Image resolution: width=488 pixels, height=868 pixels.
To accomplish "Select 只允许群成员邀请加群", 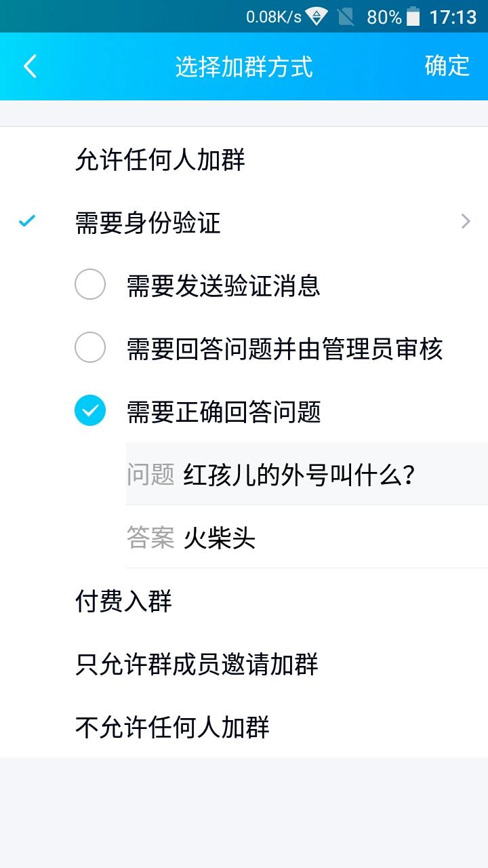I will click(244, 664).
